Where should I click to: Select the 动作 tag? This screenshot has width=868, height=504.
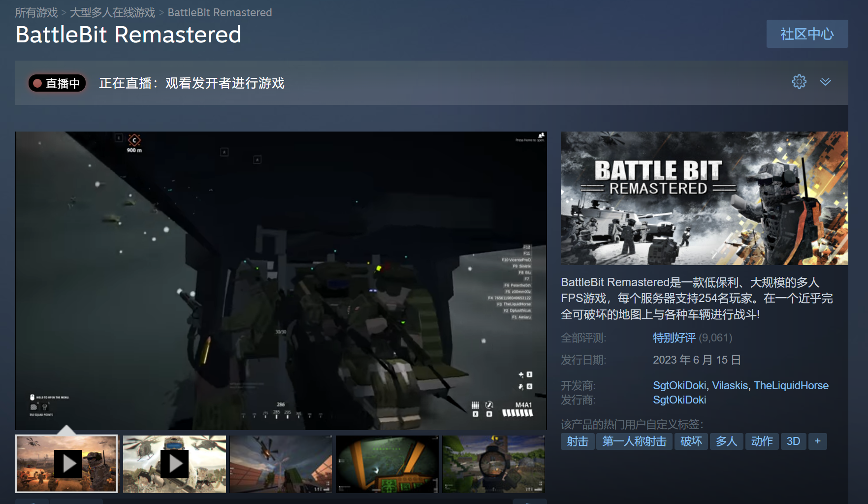coord(762,441)
